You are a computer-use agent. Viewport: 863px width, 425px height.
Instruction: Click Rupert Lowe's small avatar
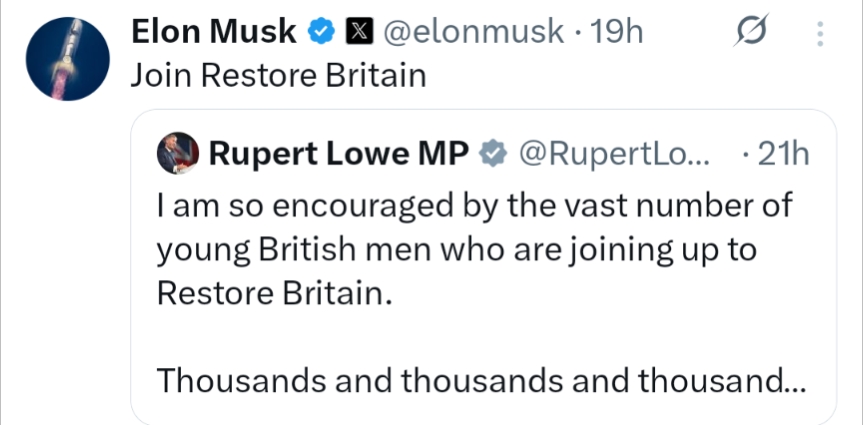(178, 153)
